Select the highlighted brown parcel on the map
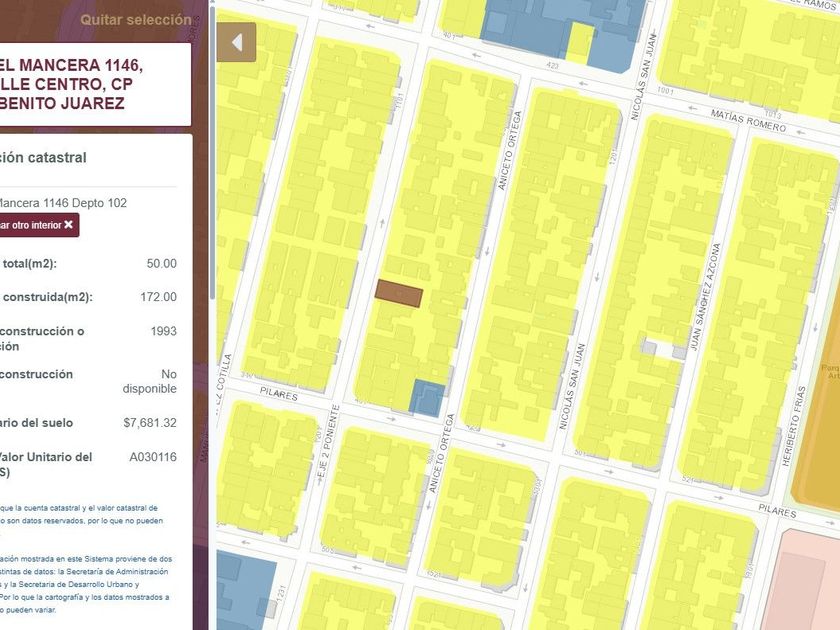Screen dimensions: 840x630 [x=399, y=293]
